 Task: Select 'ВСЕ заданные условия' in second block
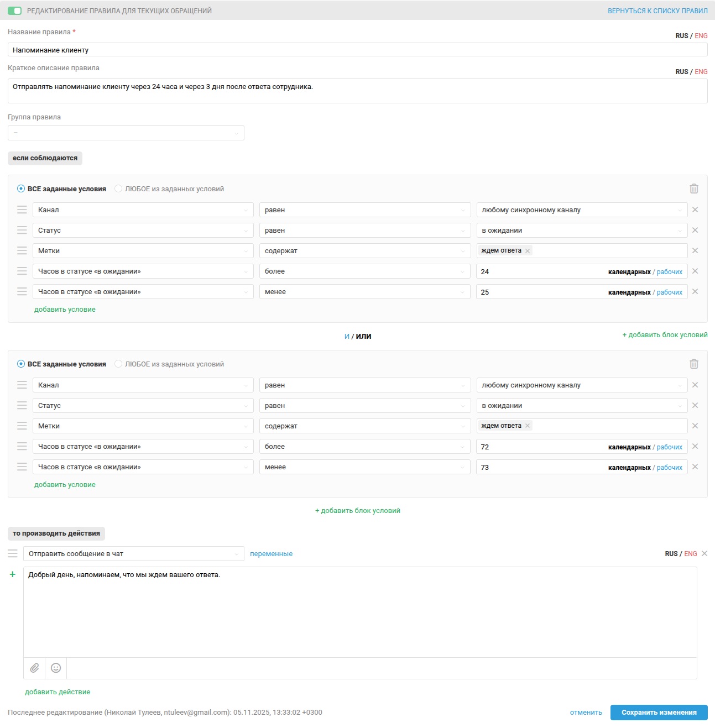[21, 364]
